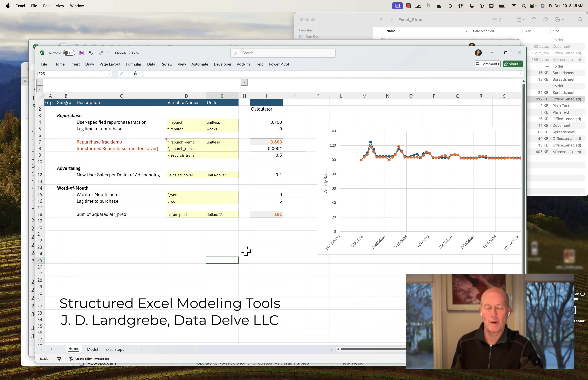Click the Excel Search box
The height and width of the screenshot is (380, 588).
click(283, 53)
